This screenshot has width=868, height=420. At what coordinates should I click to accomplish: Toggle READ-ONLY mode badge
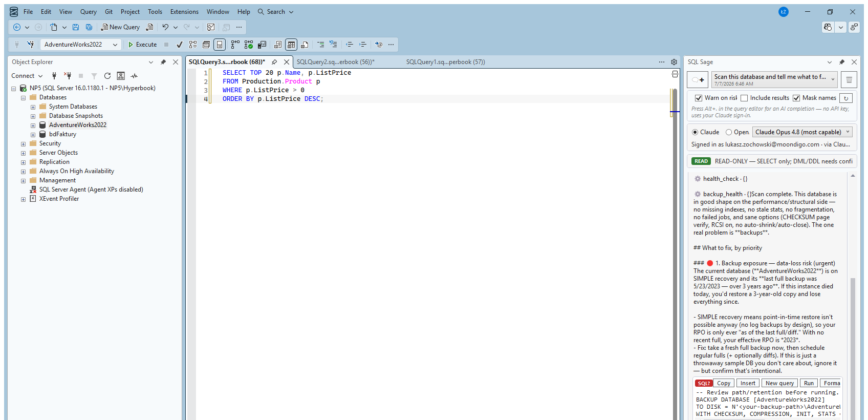coord(701,161)
